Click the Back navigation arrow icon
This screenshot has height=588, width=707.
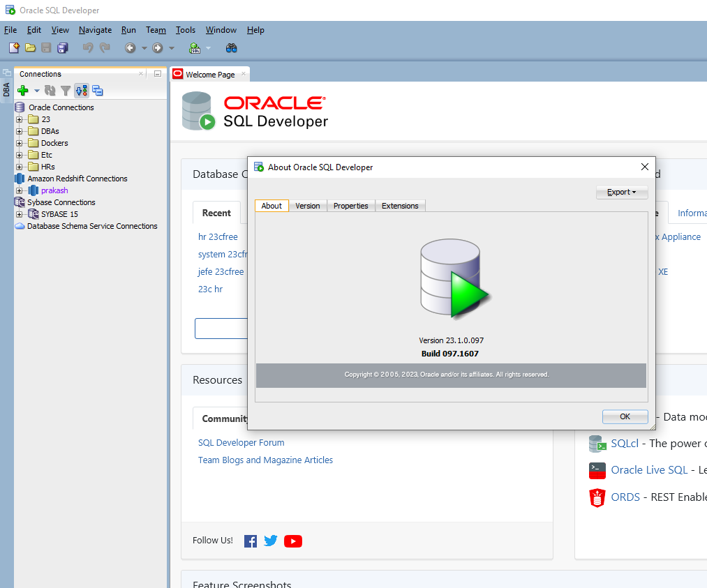click(x=130, y=47)
